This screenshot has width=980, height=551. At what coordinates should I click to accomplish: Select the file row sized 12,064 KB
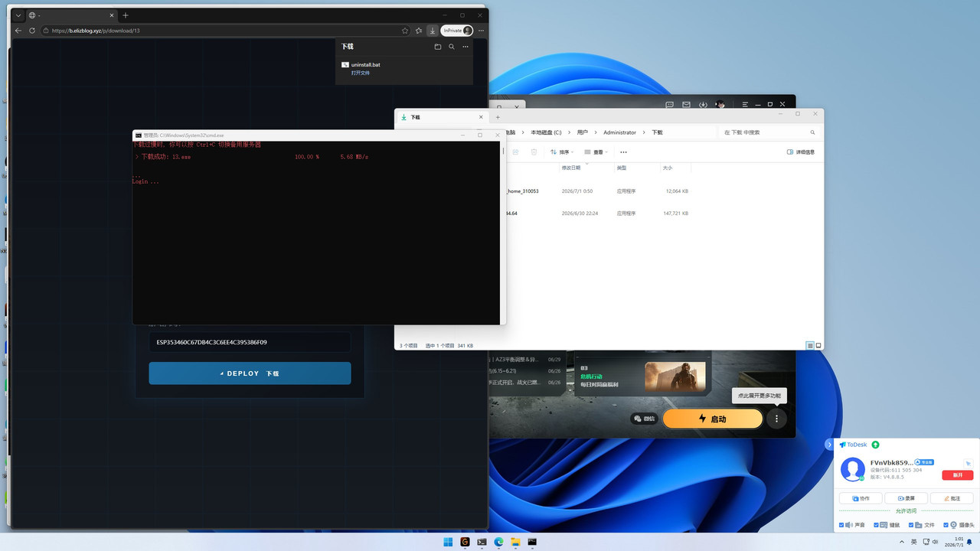point(597,191)
